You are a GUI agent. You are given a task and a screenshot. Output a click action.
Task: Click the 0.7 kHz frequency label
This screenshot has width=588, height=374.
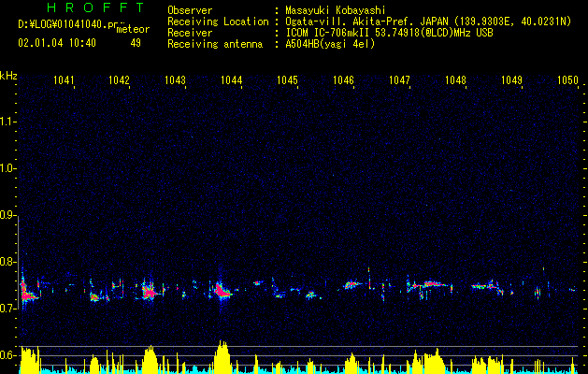coord(8,309)
